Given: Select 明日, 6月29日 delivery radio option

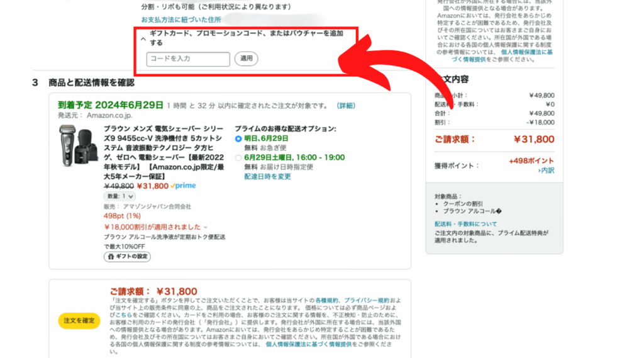Looking at the screenshot, I should click(238, 138).
